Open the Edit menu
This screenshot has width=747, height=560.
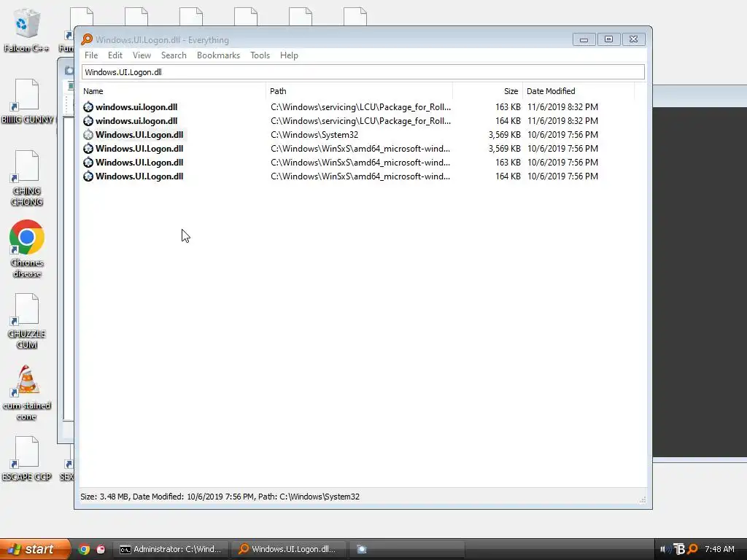115,55
